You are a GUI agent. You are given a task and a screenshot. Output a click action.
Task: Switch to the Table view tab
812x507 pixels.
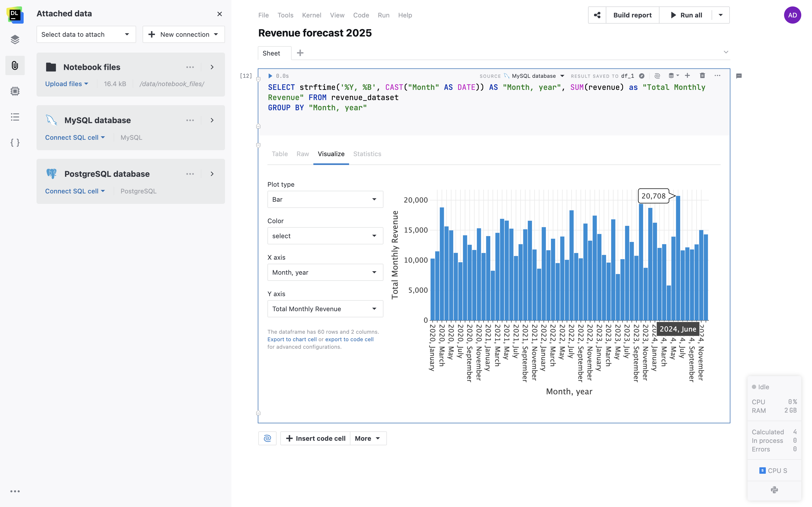pyautogui.click(x=280, y=154)
